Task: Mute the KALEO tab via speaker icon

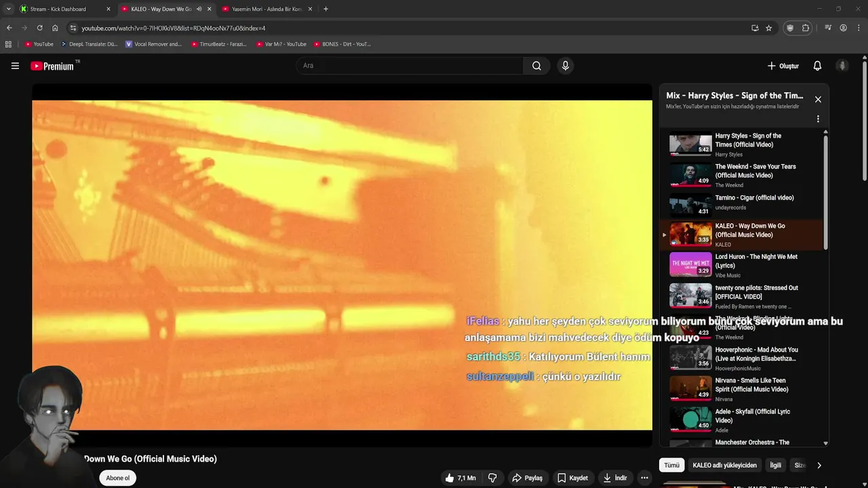Action: point(199,9)
